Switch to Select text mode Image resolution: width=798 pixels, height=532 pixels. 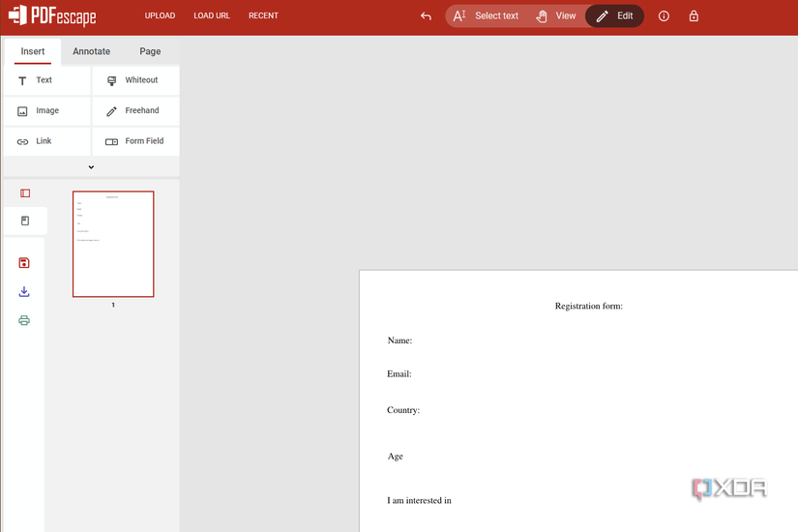(x=486, y=16)
